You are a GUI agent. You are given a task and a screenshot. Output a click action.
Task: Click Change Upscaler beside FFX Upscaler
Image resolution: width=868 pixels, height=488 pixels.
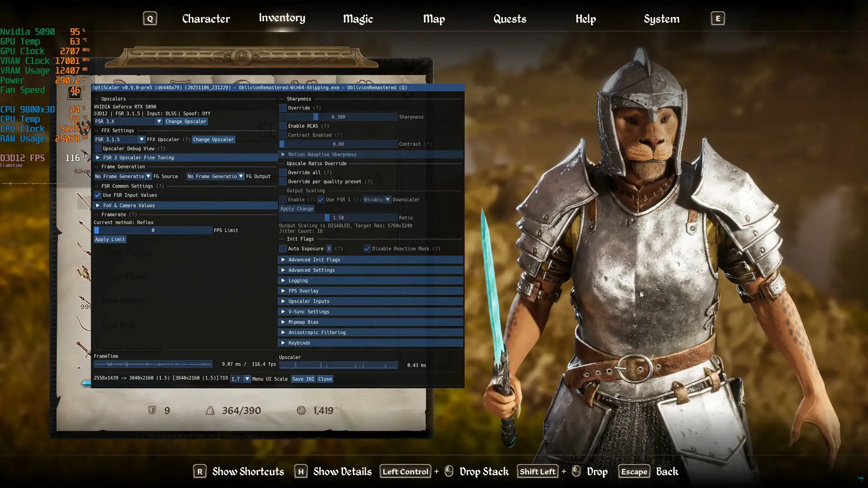point(213,140)
